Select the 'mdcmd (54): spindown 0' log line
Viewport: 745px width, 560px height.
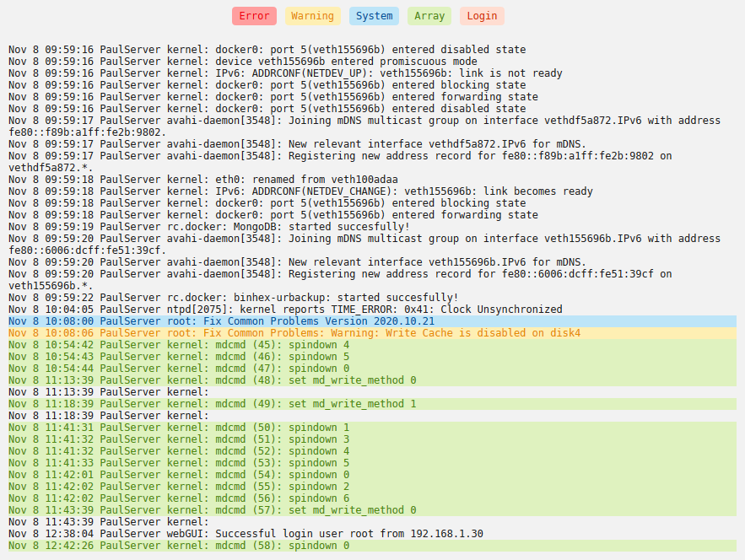[373, 475]
